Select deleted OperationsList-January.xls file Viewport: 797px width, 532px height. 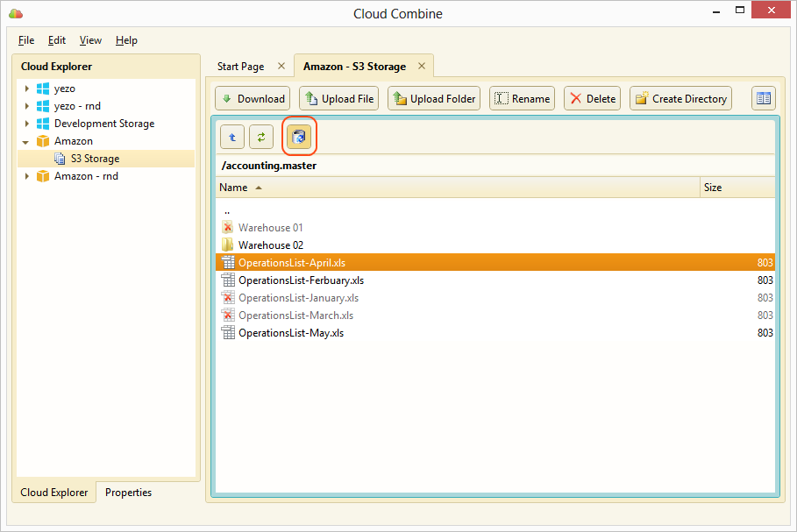pos(495,298)
